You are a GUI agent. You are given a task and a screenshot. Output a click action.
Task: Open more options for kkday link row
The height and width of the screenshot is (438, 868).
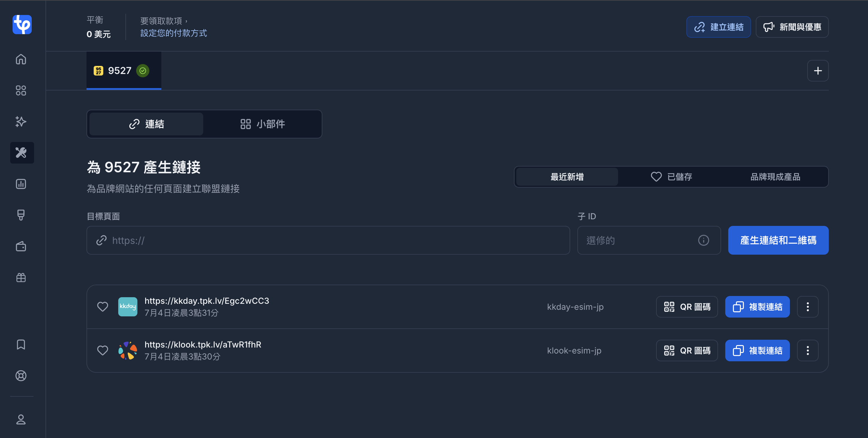point(808,307)
